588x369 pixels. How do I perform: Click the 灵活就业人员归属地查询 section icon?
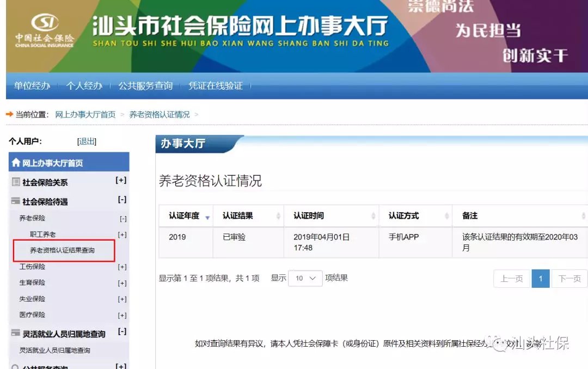[16, 334]
